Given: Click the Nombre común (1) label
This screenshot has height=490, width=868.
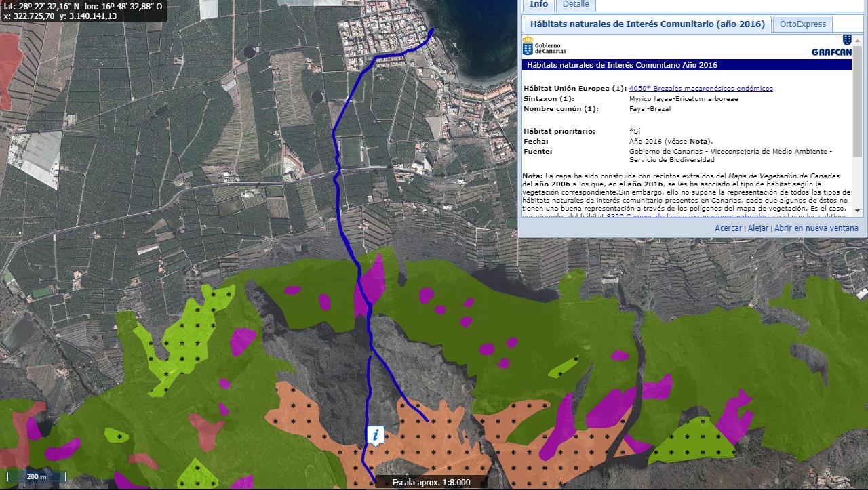Looking at the screenshot, I should click(x=561, y=108).
